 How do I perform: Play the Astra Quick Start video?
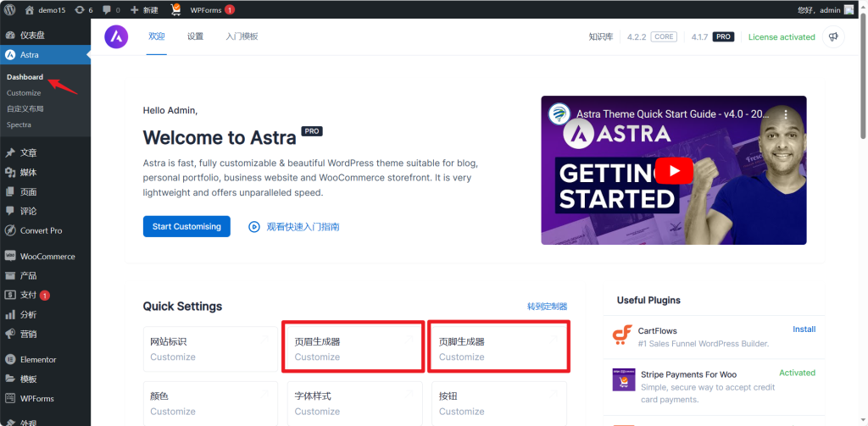click(x=674, y=170)
